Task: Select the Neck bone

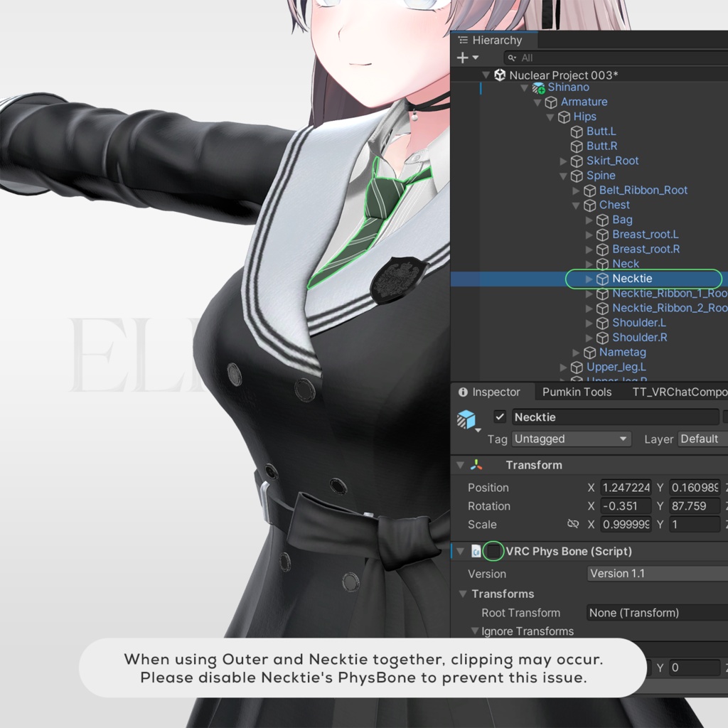Action: (626, 264)
